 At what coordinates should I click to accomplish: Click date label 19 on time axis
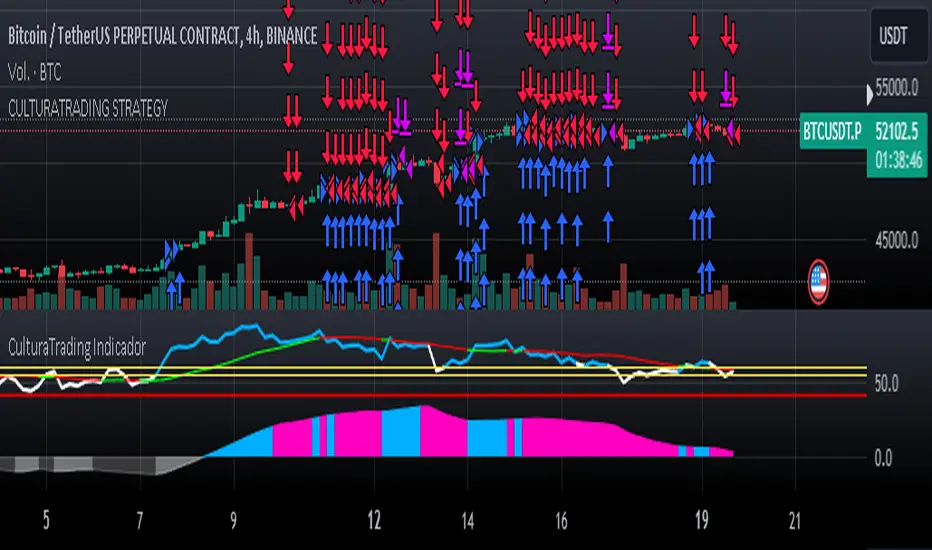(702, 520)
